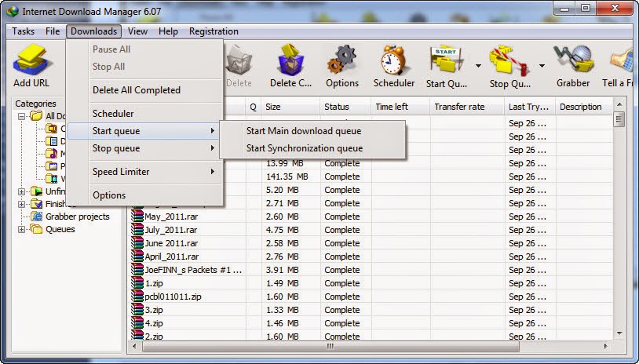Click the Start Qu... toolbar icon
639x364 pixels.
click(446, 60)
